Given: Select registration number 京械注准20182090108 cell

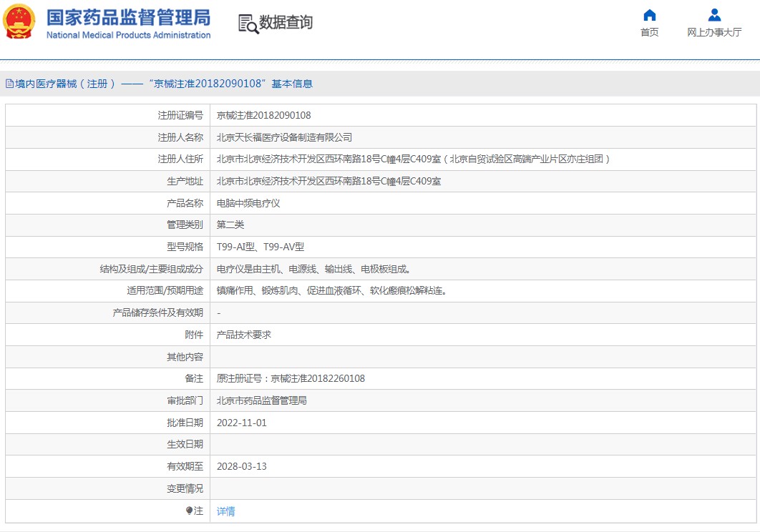Looking at the screenshot, I should (x=263, y=115).
